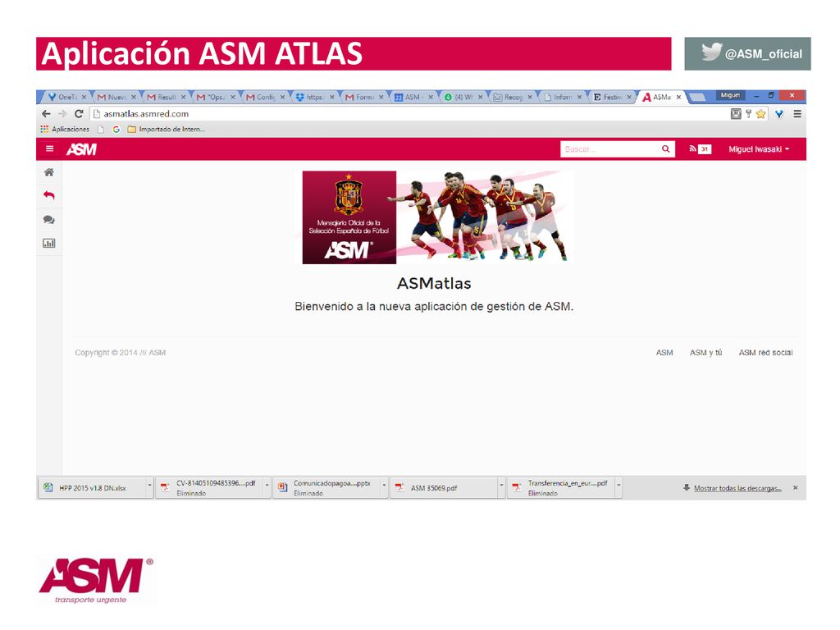Switch to the Festiv tab
Image resolution: width=840 pixels, height=630 pixels.
pos(612,97)
